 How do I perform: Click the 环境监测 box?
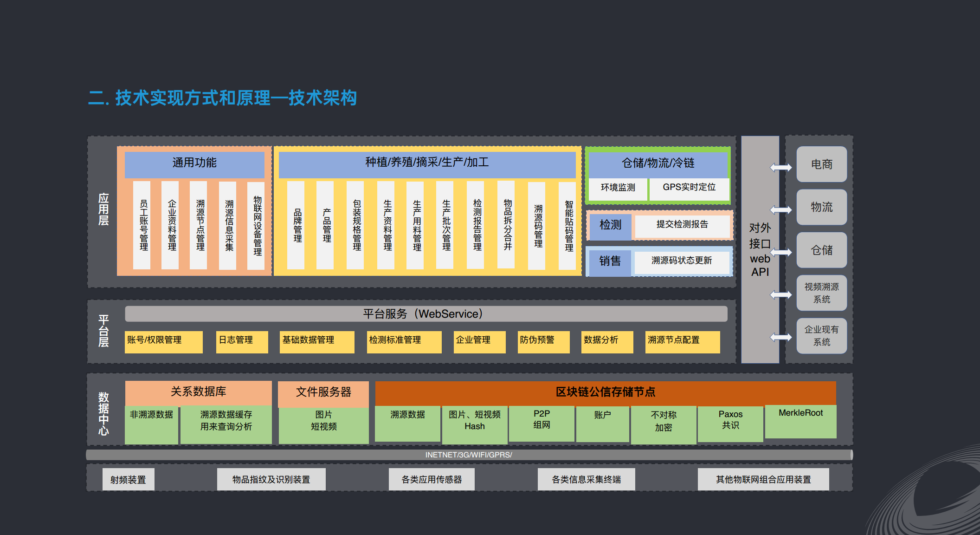[618, 189]
